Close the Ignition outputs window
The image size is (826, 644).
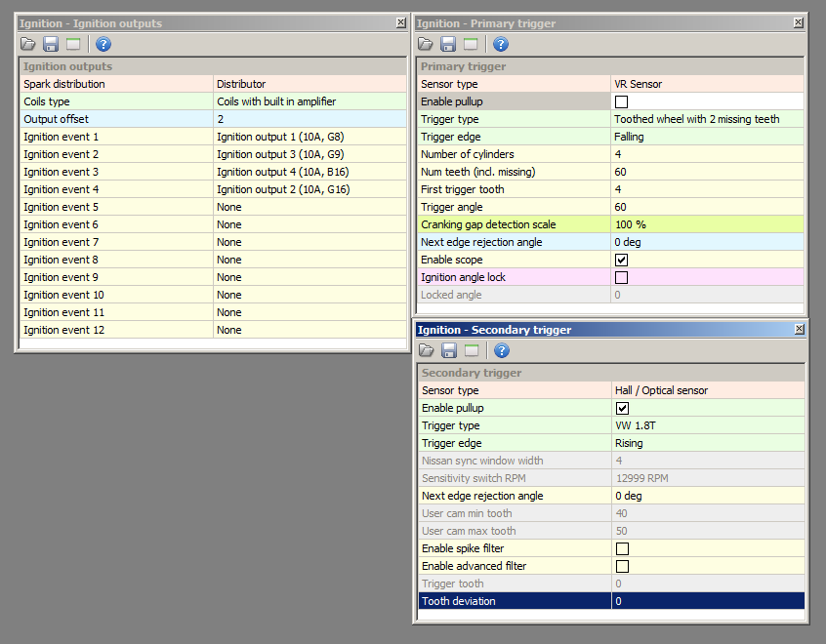tap(401, 22)
